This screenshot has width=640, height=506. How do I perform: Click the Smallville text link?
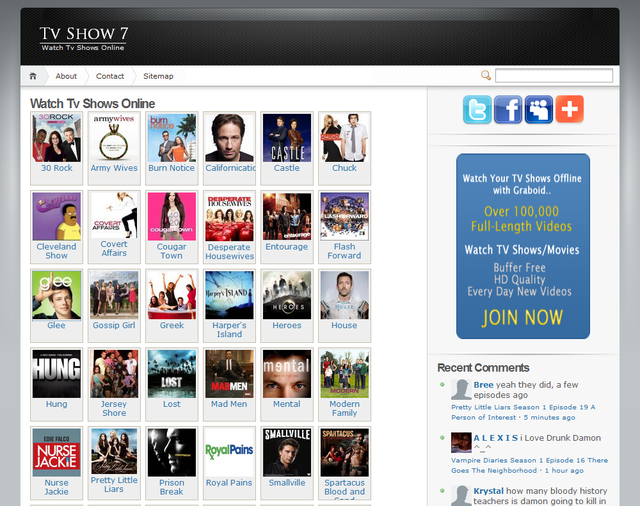coord(287,483)
